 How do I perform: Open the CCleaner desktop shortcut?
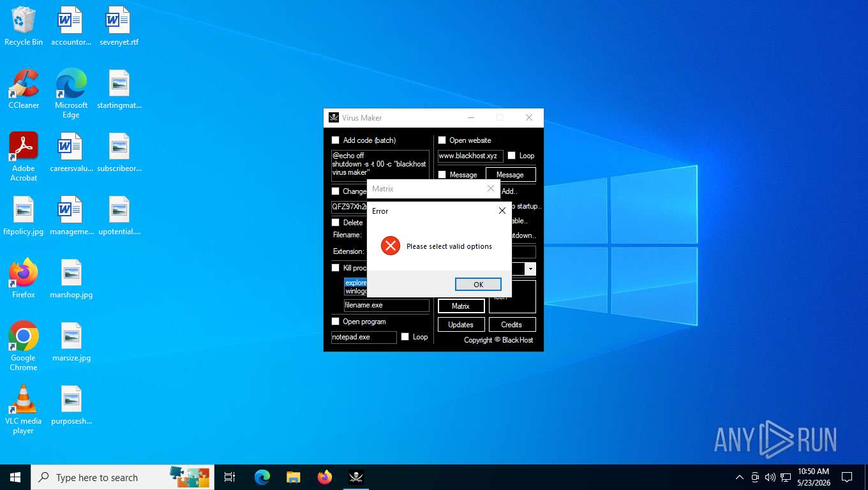coord(24,89)
